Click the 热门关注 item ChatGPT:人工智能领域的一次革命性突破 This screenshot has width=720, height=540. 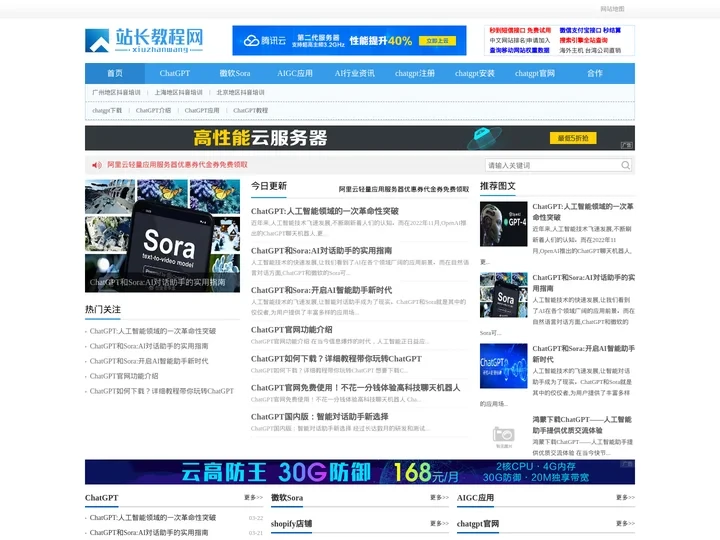click(x=152, y=331)
